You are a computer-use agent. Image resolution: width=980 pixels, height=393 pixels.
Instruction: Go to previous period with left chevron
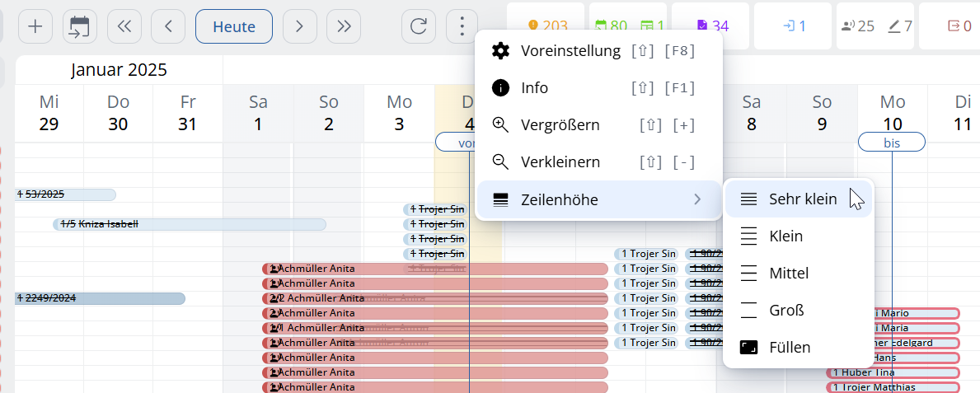coord(168,26)
